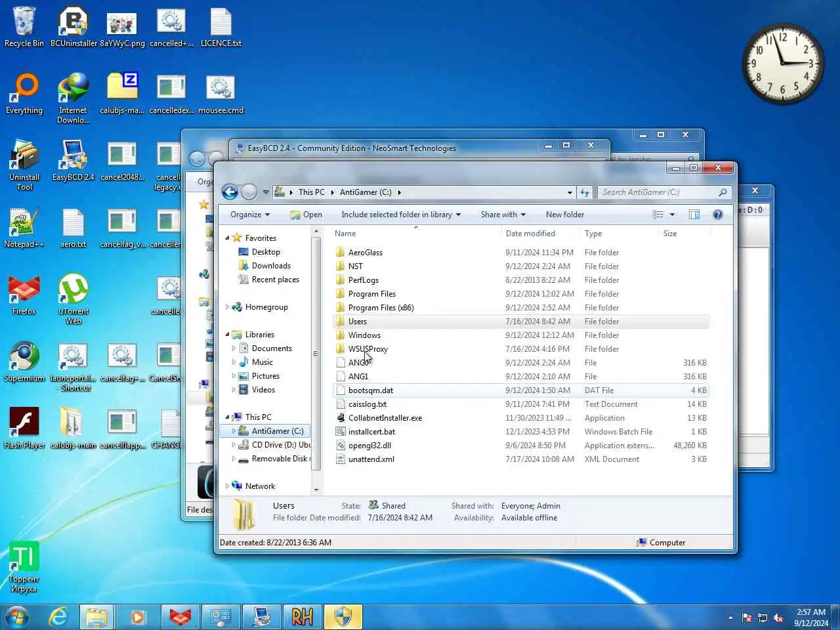This screenshot has height=630, width=840.
Task: Select the mousee.cmd desktop file
Action: pos(220,94)
